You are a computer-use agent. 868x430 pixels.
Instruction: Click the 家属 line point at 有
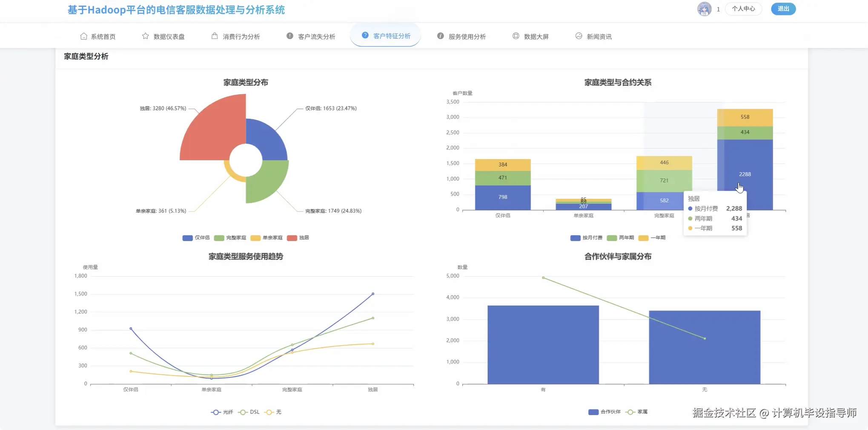click(543, 278)
